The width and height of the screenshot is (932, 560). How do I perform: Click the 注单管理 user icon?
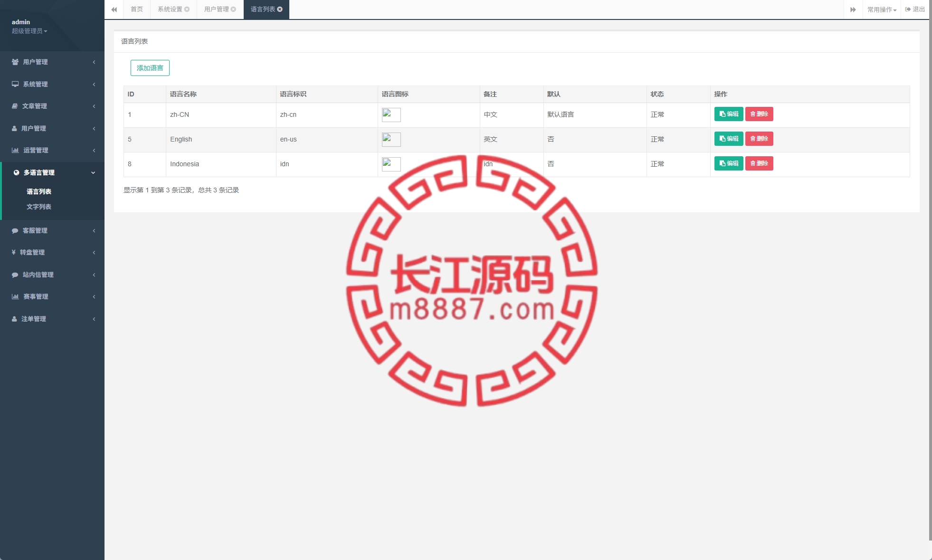click(14, 319)
